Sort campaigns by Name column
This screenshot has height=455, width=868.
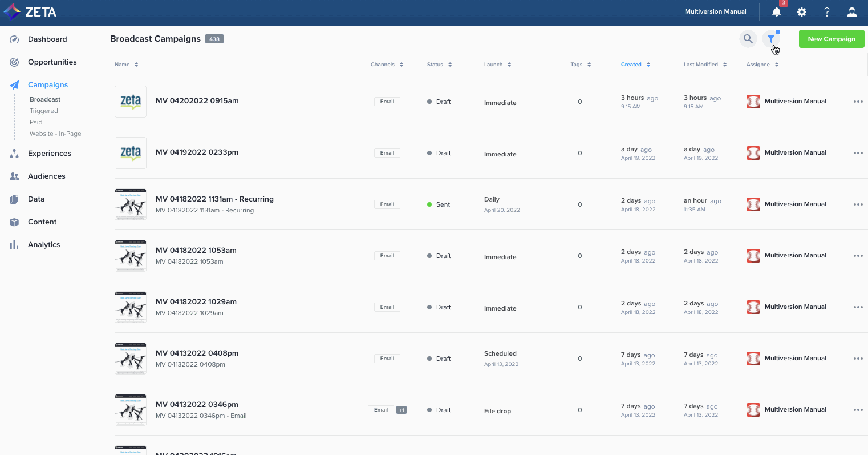tap(126, 65)
